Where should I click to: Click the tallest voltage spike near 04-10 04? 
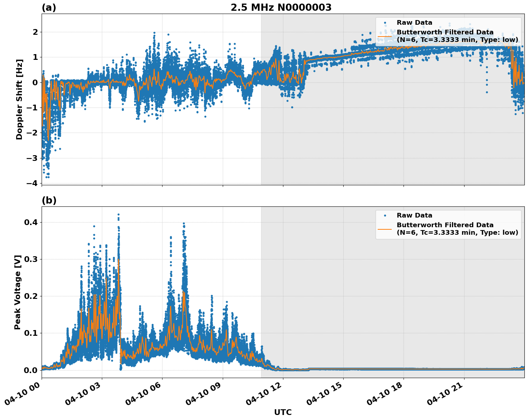tap(118, 215)
